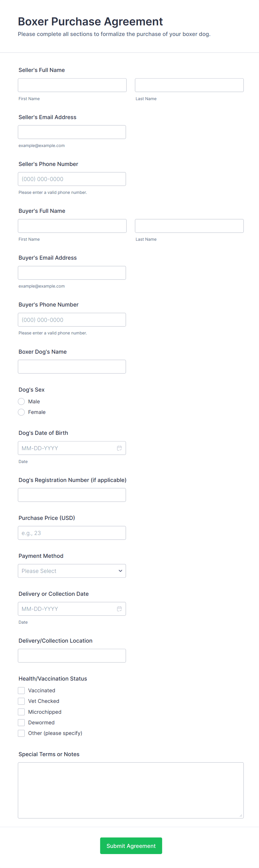Check the Dewormed option
The width and height of the screenshot is (259, 868).
tap(21, 722)
